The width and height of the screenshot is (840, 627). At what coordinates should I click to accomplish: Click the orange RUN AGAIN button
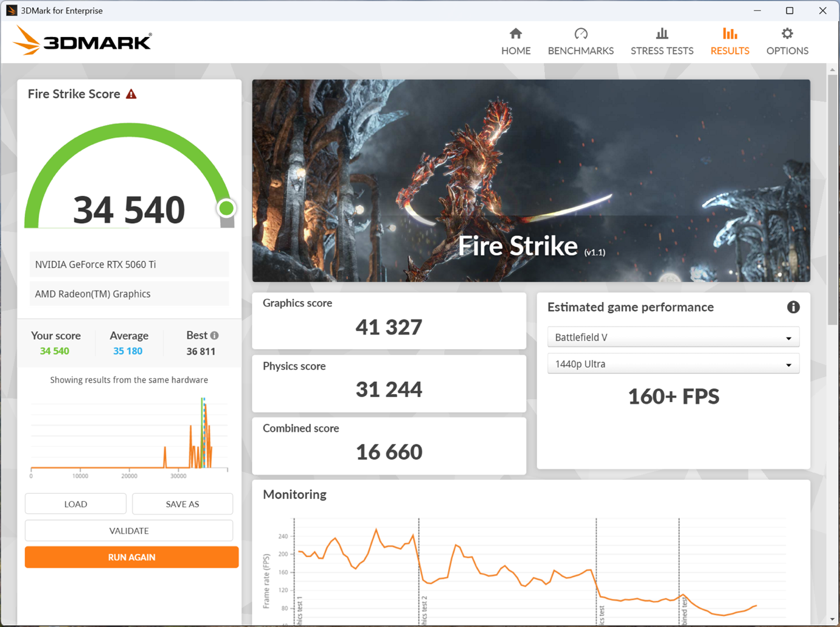click(x=131, y=557)
